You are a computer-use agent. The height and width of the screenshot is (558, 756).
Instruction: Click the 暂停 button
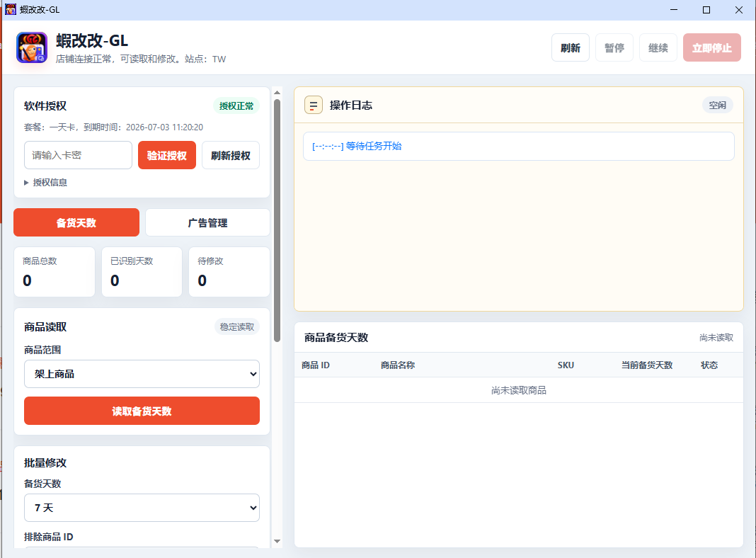point(614,47)
